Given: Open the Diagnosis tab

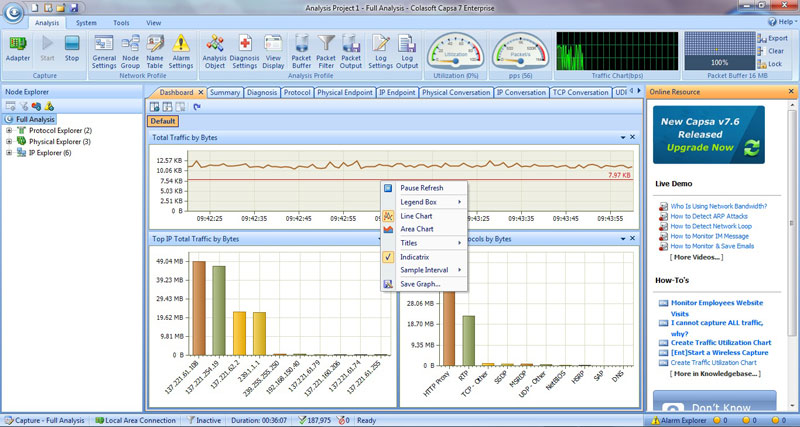Looking at the screenshot, I should point(262,92).
